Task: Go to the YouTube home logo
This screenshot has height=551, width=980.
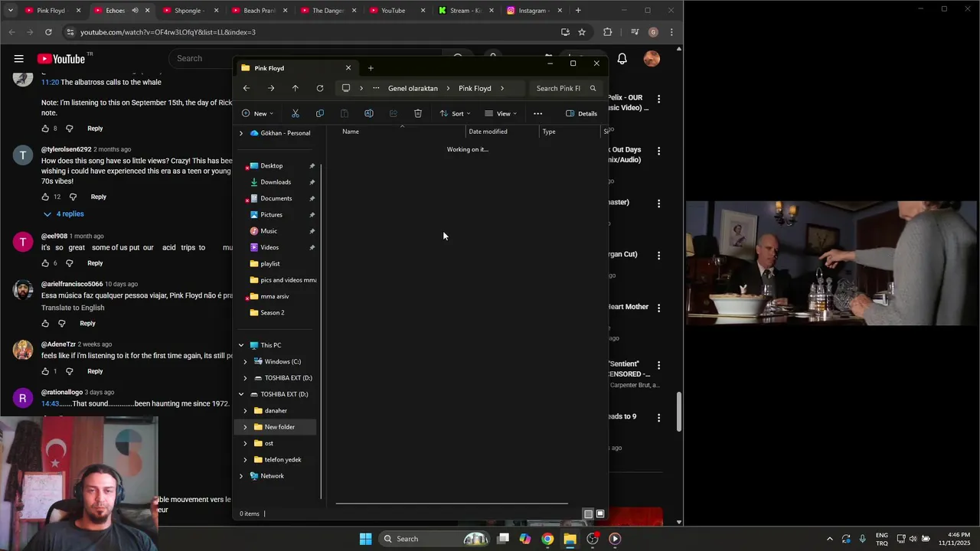Action: coord(61,59)
